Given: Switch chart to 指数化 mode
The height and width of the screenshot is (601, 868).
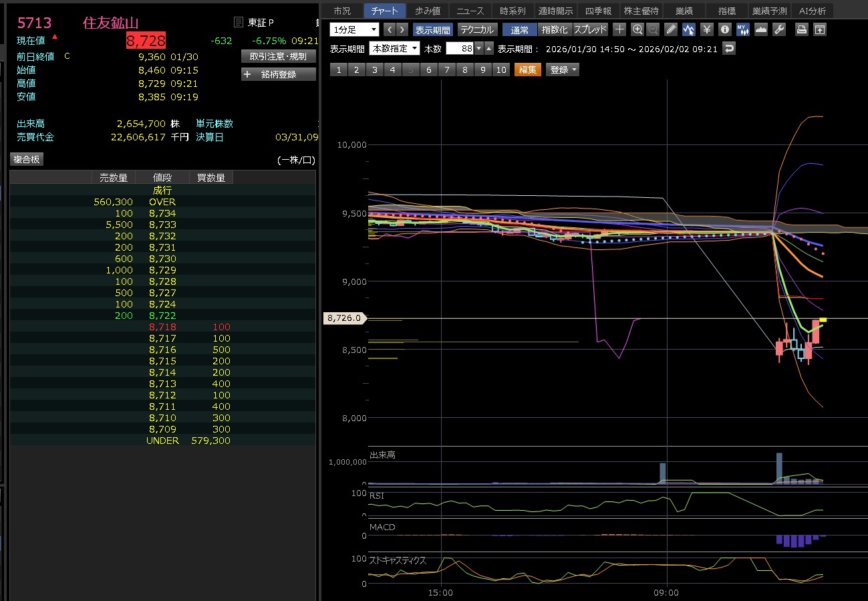Looking at the screenshot, I should 555,29.
